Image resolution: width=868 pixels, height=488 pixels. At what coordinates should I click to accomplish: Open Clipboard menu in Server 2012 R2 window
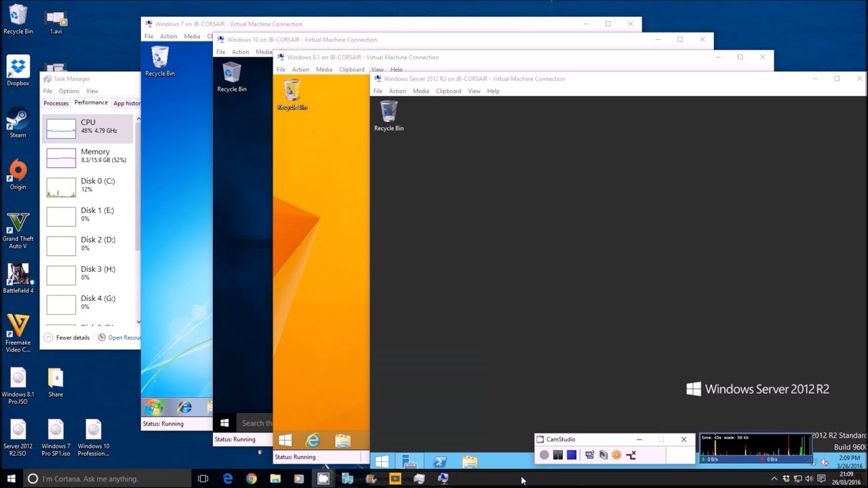(448, 91)
